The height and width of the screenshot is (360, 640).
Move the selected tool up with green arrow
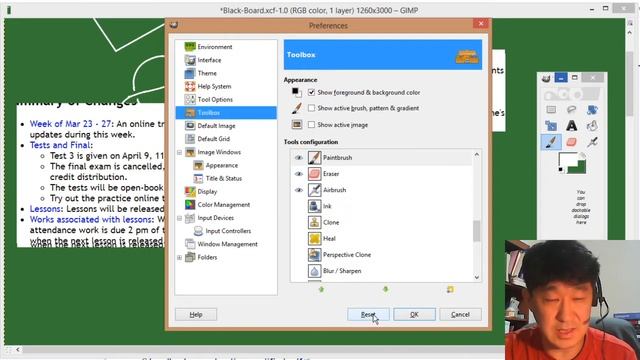pos(321,289)
